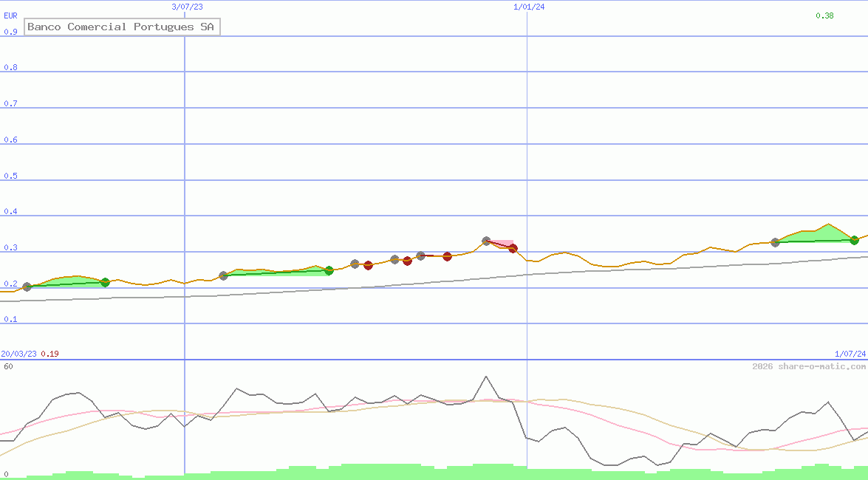
Task: Click the 60 oscillator scale label
Action: pos(7,366)
